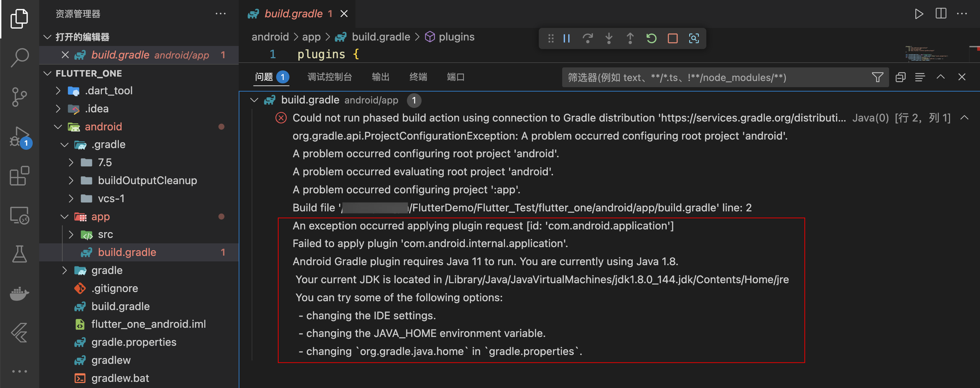This screenshot has width=980, height=388.
Task: Toggle the Problems panel filter
Action: tap(877, 77)
